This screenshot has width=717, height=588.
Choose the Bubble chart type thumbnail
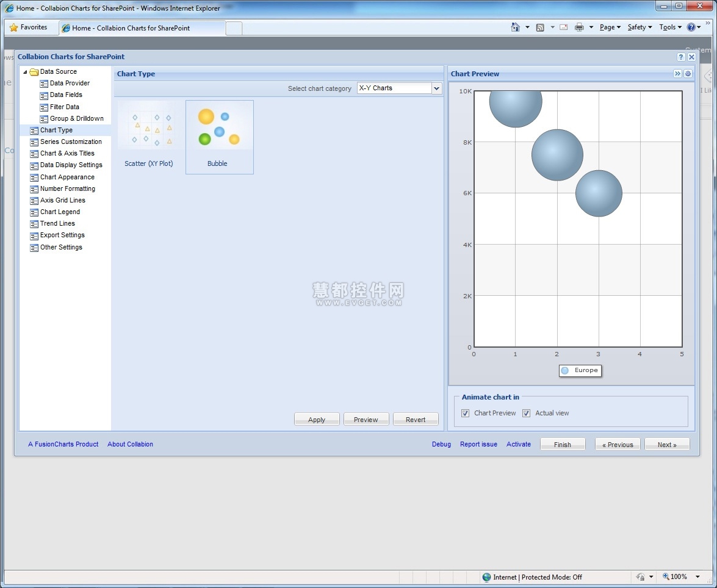pyautogui.click(x=220, y=137)
